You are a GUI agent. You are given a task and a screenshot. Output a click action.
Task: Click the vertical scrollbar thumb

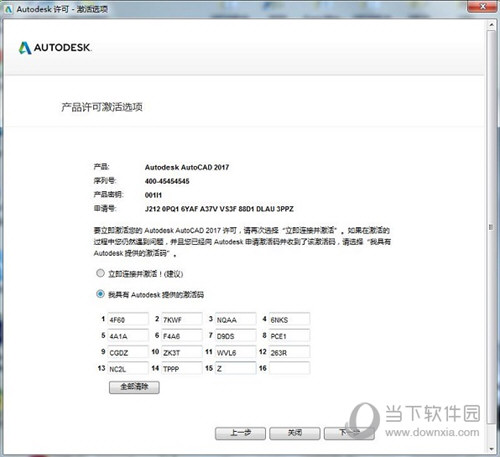point(491,227)
